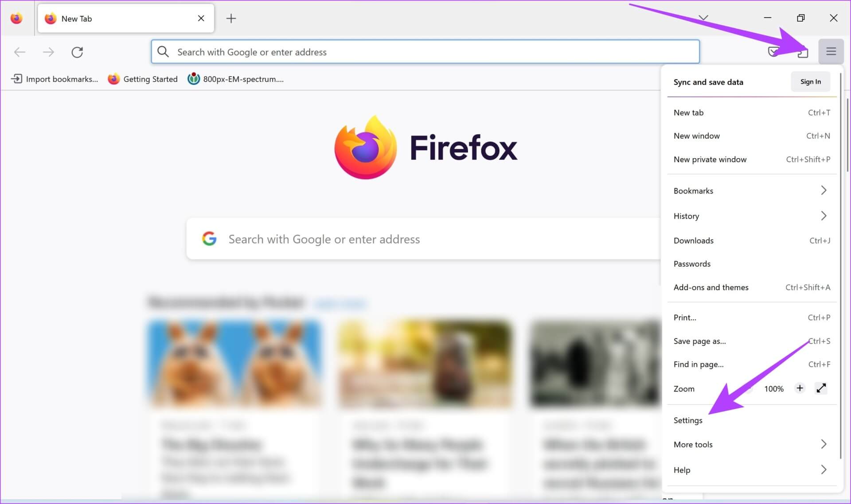The image size is (851, 504).
Task: Choose New window from menu
Action: point(752,136)
